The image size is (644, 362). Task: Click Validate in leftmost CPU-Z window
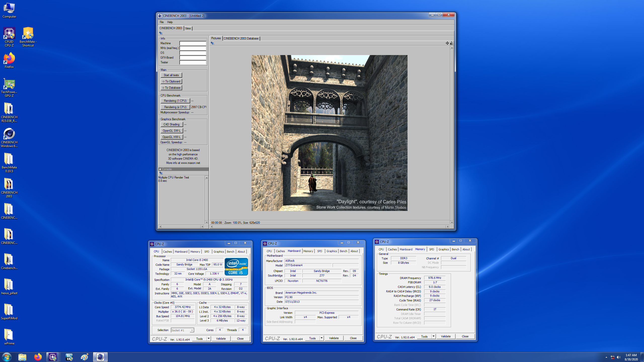[x=221, y=339]
